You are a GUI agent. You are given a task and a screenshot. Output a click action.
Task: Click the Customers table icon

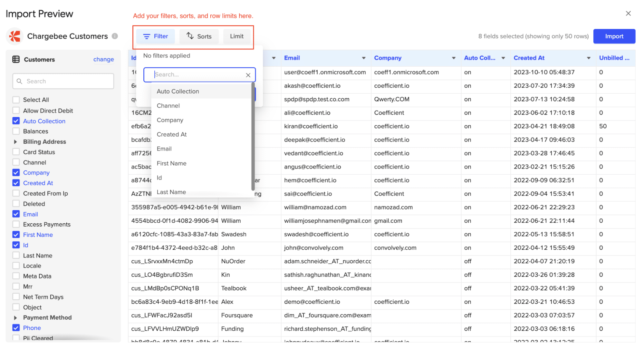[16, 59]
